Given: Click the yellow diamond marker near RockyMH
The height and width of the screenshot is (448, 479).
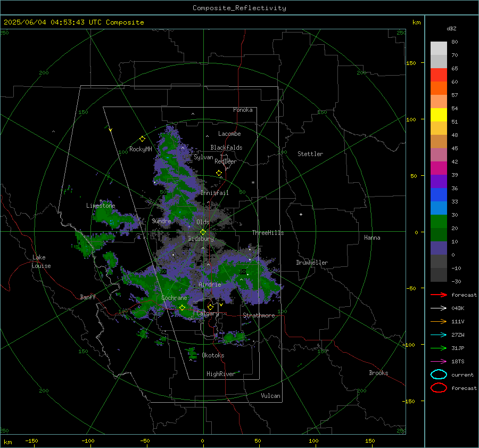Looking at the screenshot, I should point(142,139).
